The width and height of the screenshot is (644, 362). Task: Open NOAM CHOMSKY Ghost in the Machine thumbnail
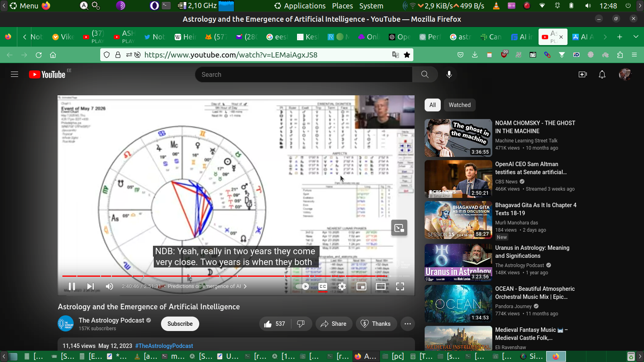(x=458, y=138)
